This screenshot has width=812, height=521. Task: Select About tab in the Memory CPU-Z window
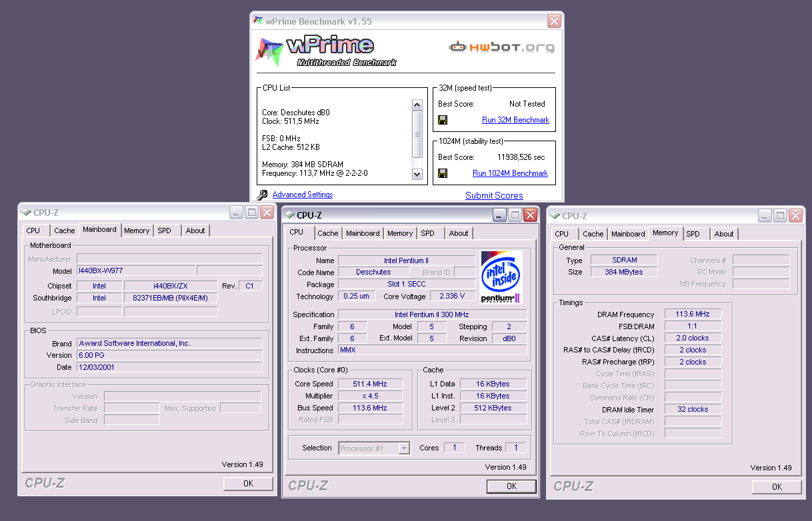[x=724, y=234]
